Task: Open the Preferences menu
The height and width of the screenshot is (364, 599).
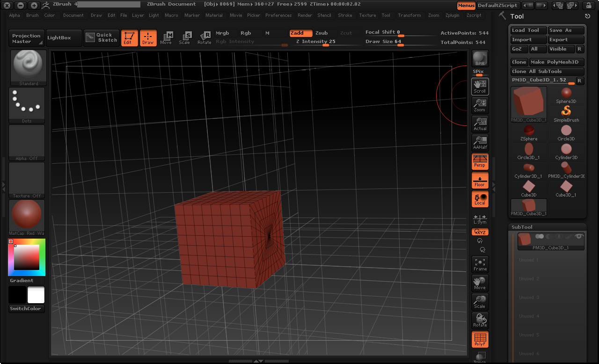Action: click(278, 15)
